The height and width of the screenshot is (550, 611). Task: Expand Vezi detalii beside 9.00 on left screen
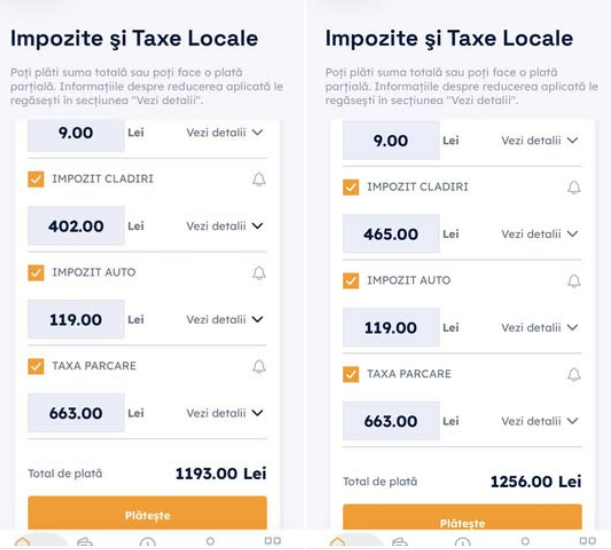pos(225,133)
